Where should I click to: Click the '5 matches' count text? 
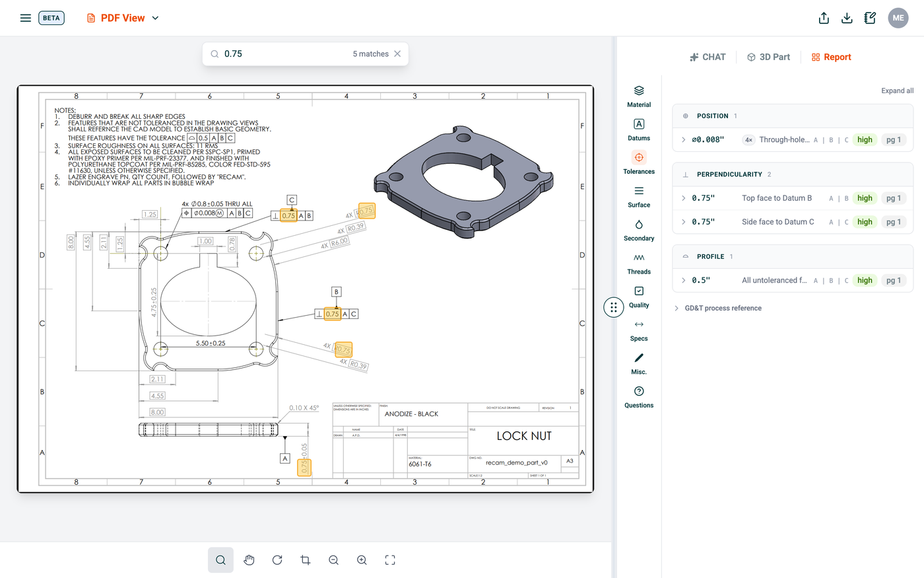click(370, 54)
